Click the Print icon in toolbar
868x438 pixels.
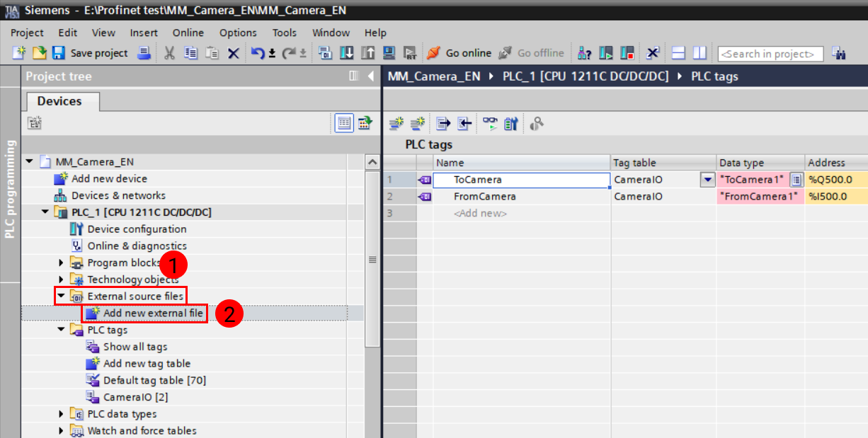click(x=144, y=53)
